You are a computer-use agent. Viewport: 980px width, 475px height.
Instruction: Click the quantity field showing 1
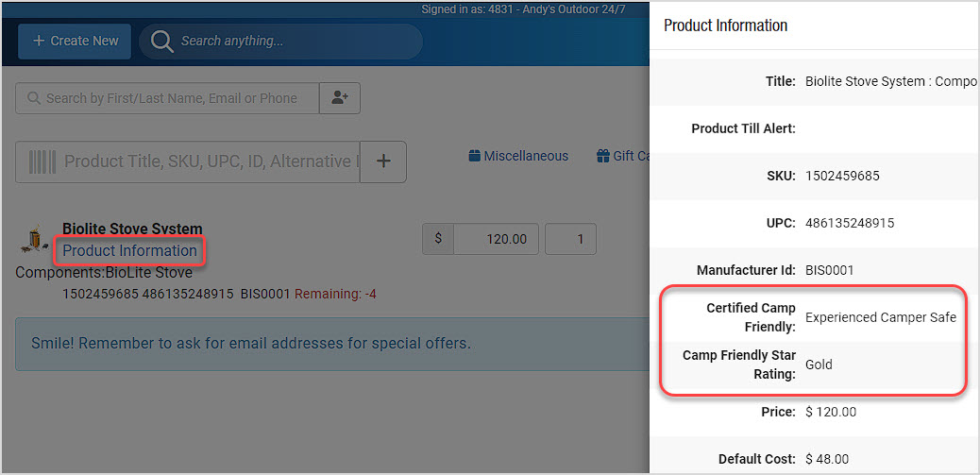(570, 239)
